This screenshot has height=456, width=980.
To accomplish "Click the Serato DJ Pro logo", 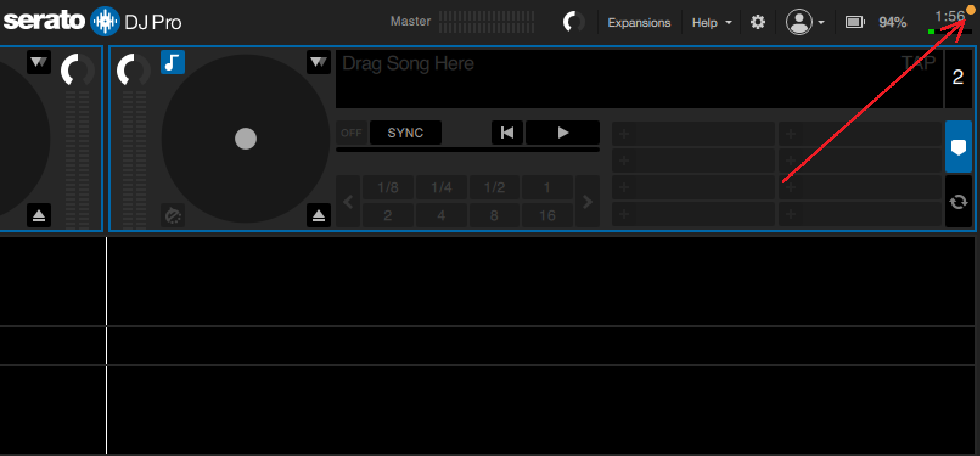I will (x=92, y=22).
